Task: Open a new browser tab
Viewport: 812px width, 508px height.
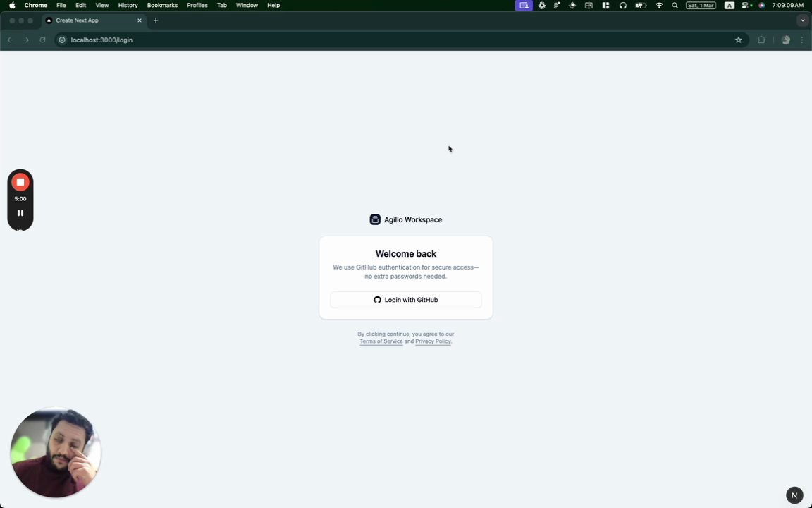Action: pyautogui.click(x=155, y=20)
